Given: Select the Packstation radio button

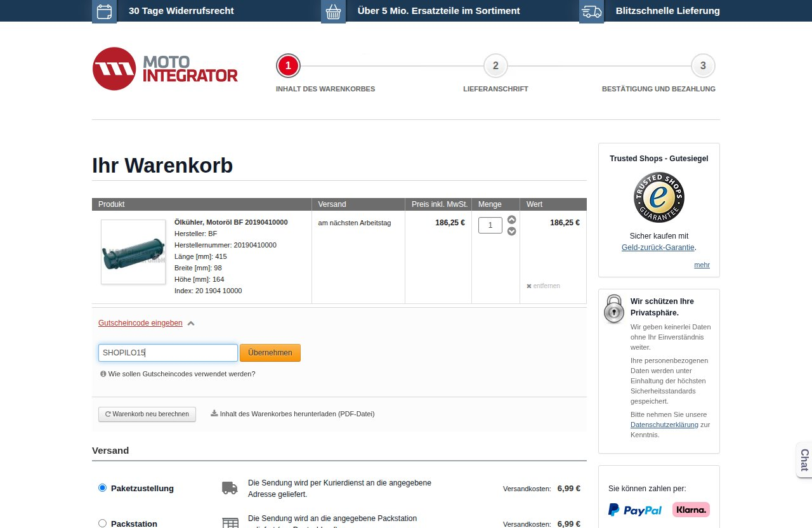Looking at the screenshot, I should pos(103,524).
